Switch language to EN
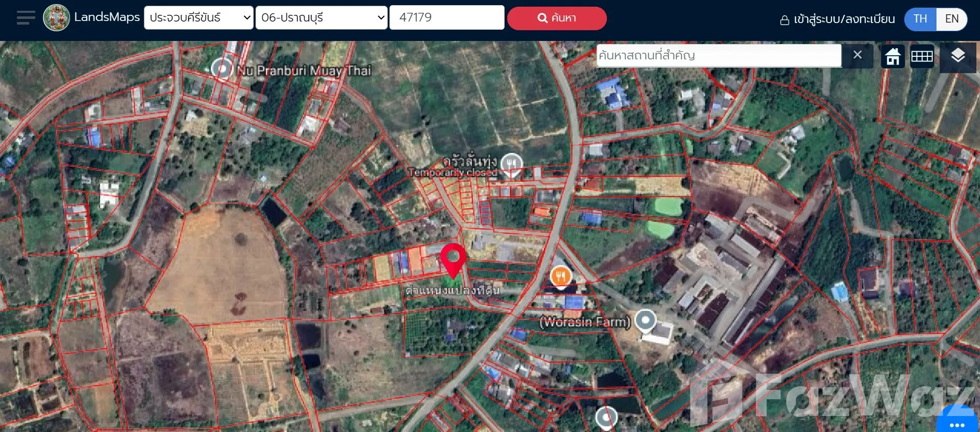 coord(951,19)
